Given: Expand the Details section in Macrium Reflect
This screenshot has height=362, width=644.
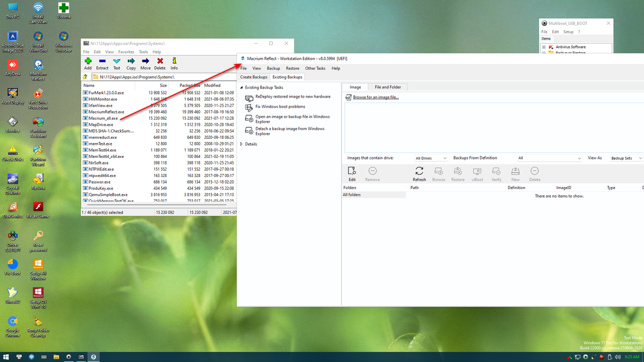Looking at the screenshot, I should tap(242, 144).
